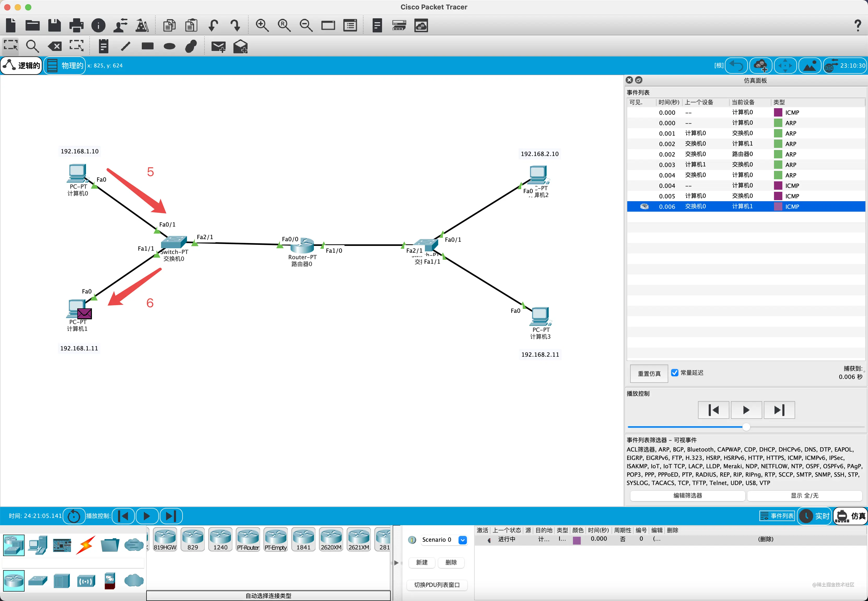Click the 编辑筛选器 button
The image size is (868, 601).
pyautogui.click(x=687, y=495)
